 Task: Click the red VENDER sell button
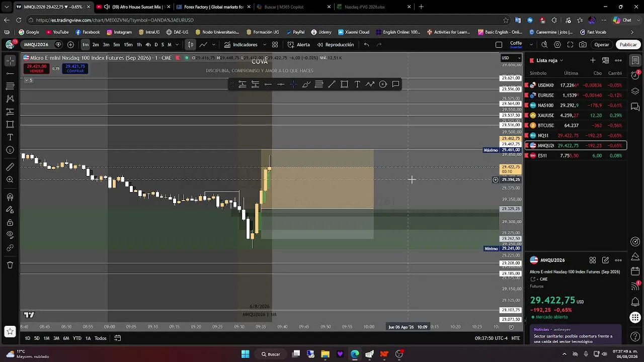[37, 68]
